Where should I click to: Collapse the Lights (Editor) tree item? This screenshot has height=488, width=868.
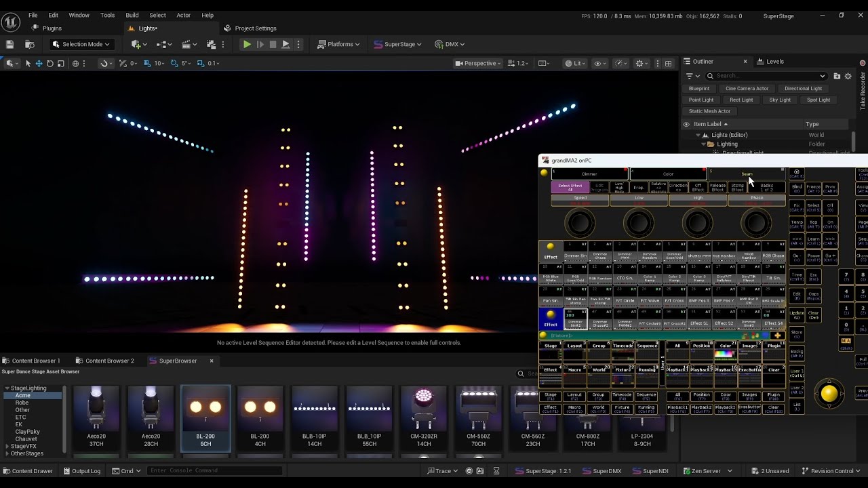[x=698, y=135]
